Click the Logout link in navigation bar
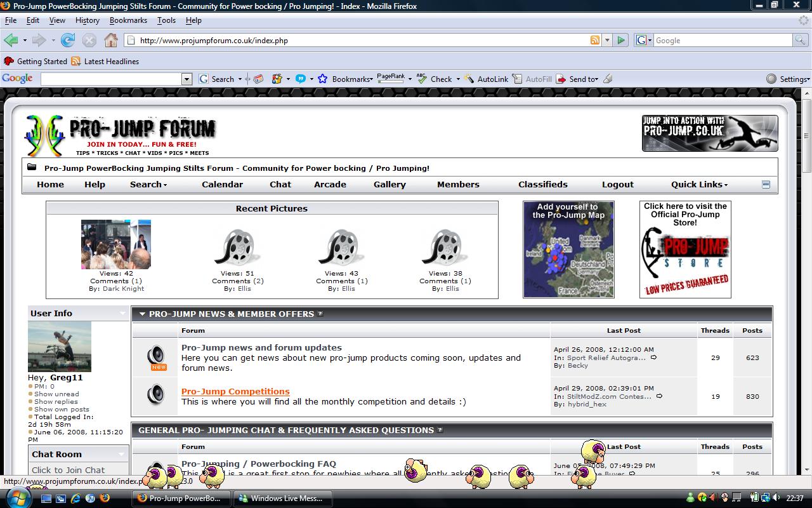 pyautogui.click(x=617, y=184)
